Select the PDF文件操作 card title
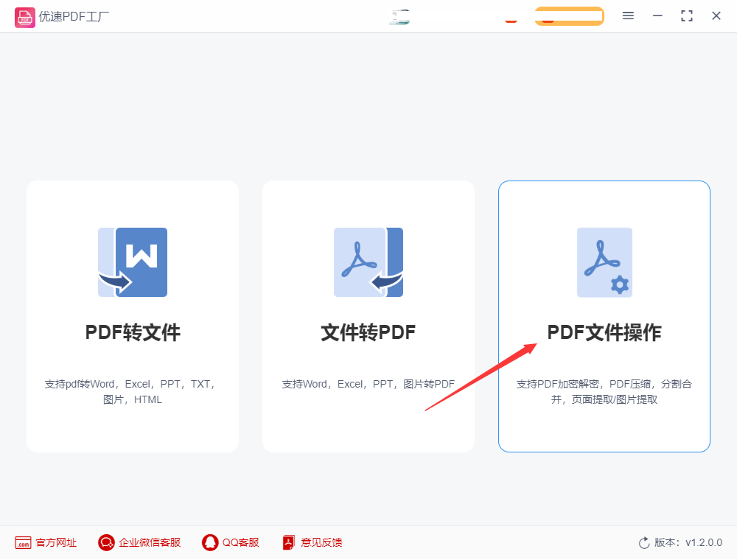737x560 pixels. click(604, 332)
